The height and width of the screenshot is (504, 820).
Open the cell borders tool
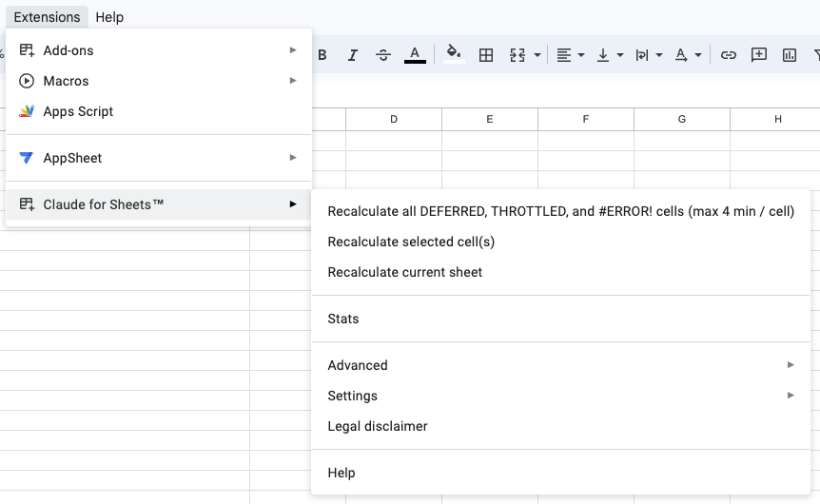coord(486,55)
